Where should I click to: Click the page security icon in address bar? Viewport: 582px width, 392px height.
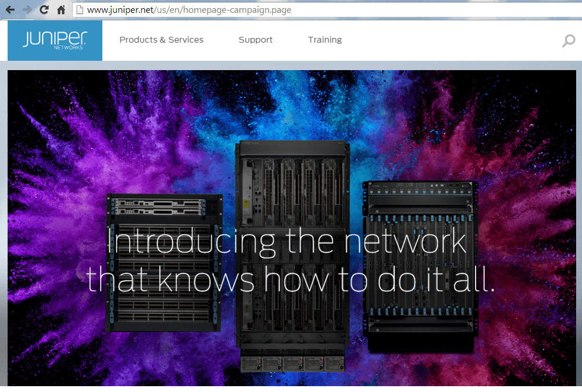click(79, 9)
